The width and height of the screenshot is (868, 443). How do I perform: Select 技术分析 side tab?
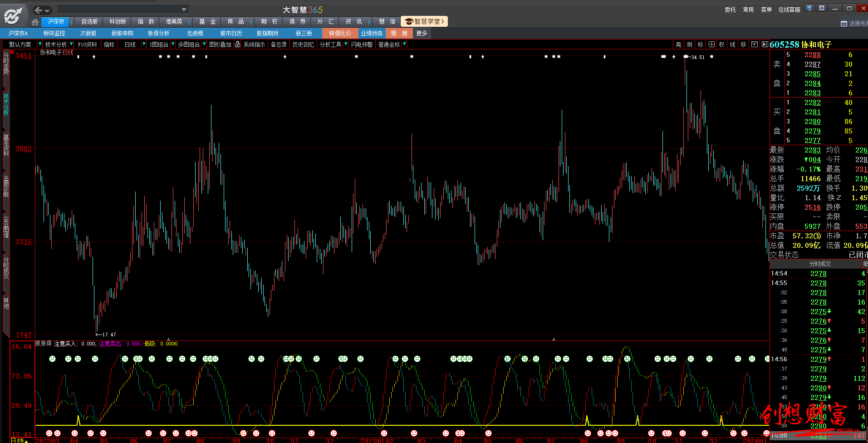pyautogui.click(x=6, y=104)
